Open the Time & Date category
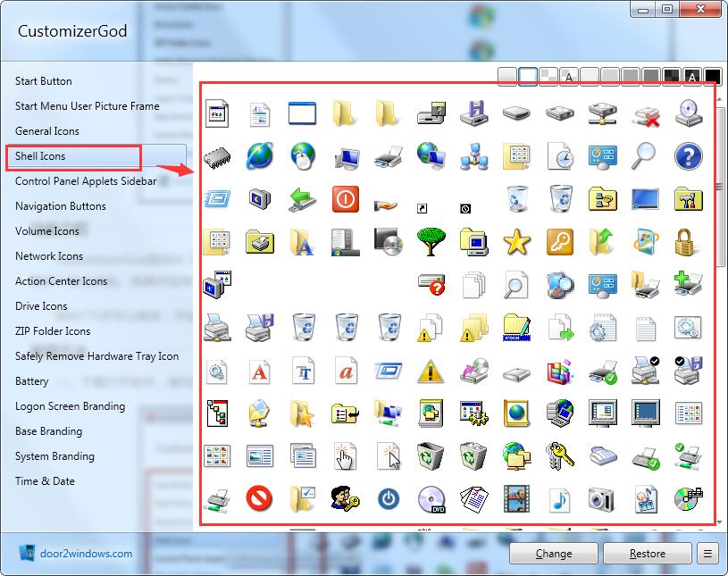Viewport: 728px width, 576px height. click(45, 481)
